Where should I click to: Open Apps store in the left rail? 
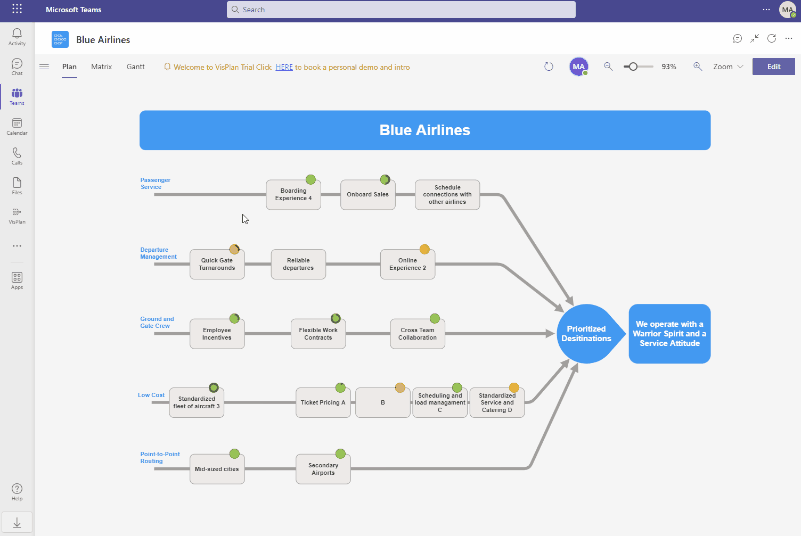tap(17, 281)
